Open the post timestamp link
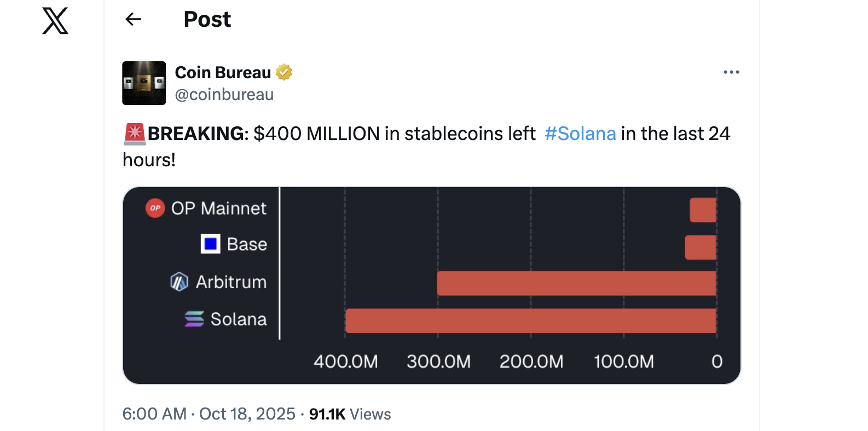868x431 pixels. tap(209, 414)
